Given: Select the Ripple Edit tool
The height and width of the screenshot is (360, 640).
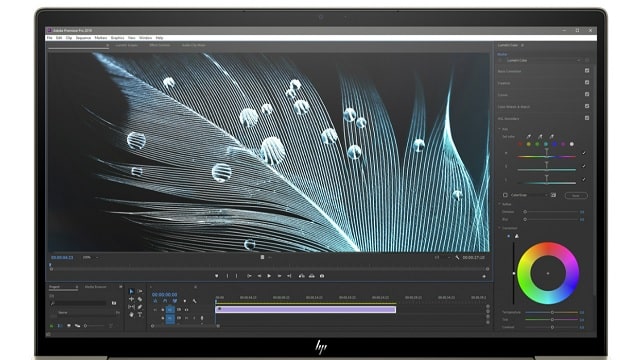Looking at the screenshot, I should [131, 299].
